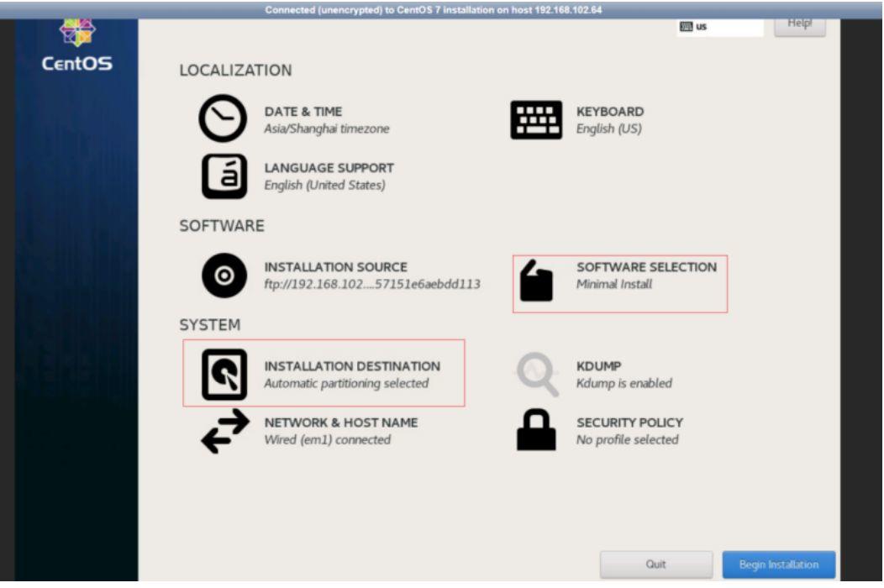The width and height of the screenshot is (884, 588).
Task: Open the DATE & TIME heading text
Action: click(x=303, y=112)
